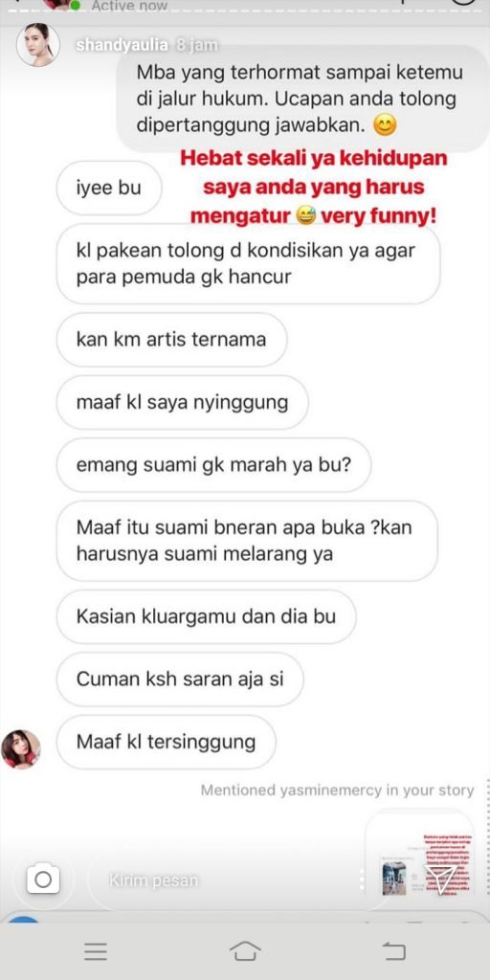The height and width of the screenshot is (980, 490).
Task: Tap the three-dot options in message bar
Action: click(x=362, y=880)
